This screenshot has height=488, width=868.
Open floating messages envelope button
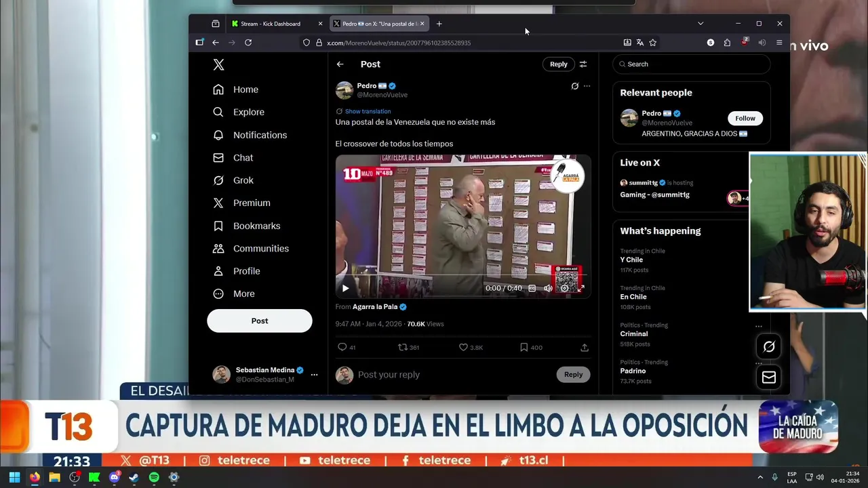pyautogui.click(x=769, y=378)
